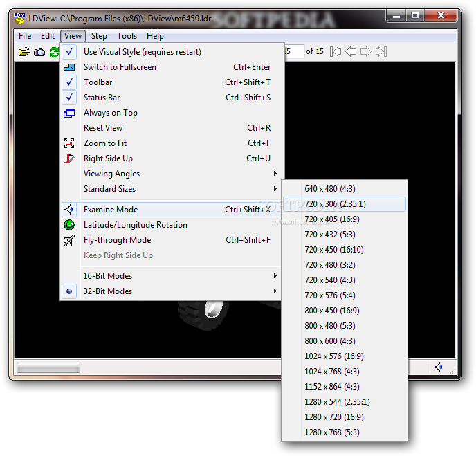
Task: Maximize the LDView window
Action: click(415, 16)
